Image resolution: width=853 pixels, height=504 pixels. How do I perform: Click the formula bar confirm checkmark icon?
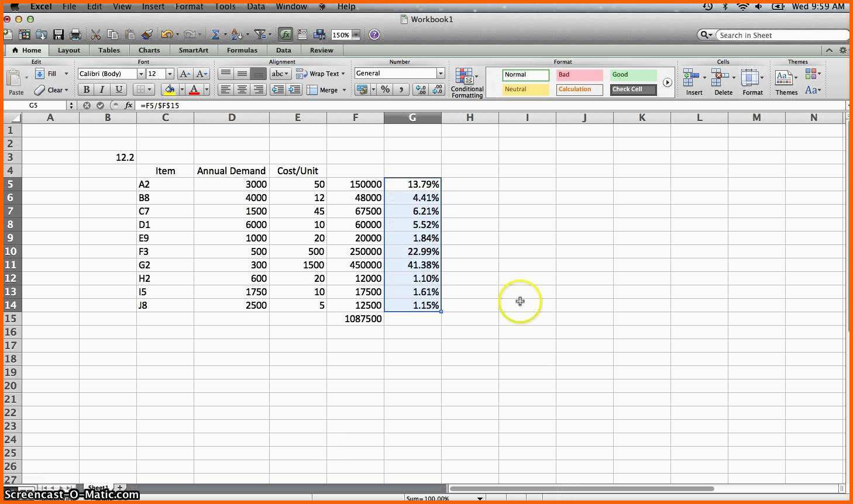pyautogui.click(x=100, y=105)
